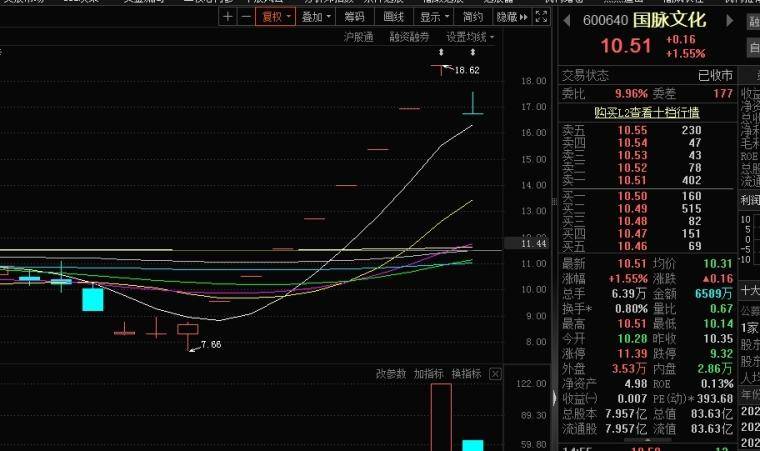The image size is (760, 451).
Task: Click the 均价 value 10.31
Action: (x=718, y=263)
